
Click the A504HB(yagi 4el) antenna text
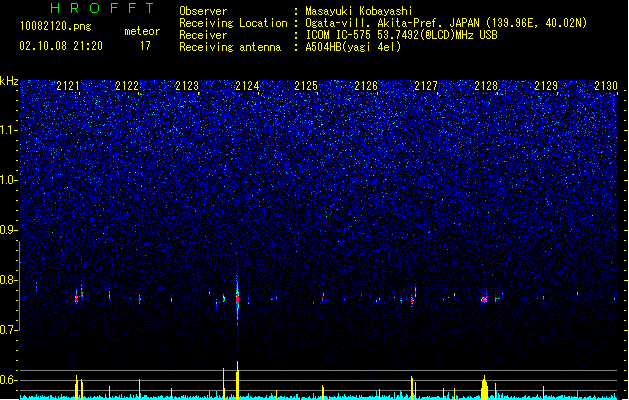[353, 47]
